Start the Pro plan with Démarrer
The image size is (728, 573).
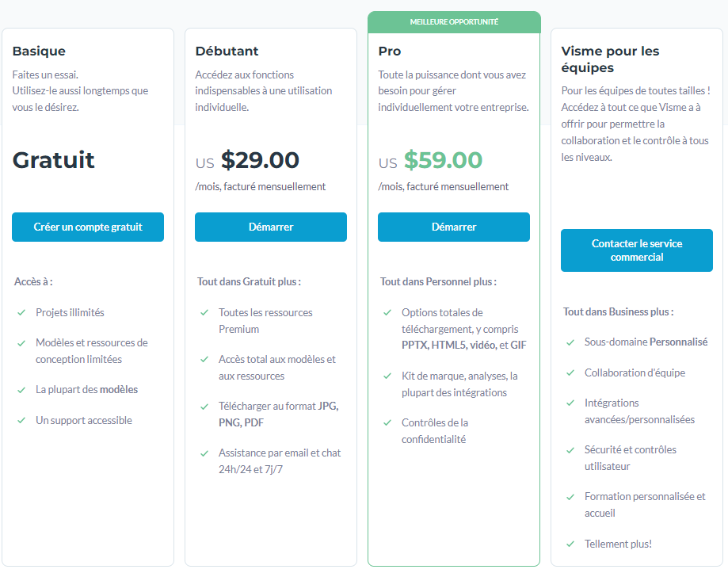[454, 227]
